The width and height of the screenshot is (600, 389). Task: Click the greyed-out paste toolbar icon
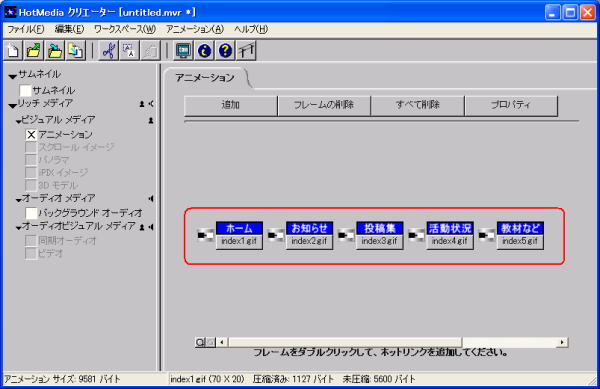click(150, 50)
